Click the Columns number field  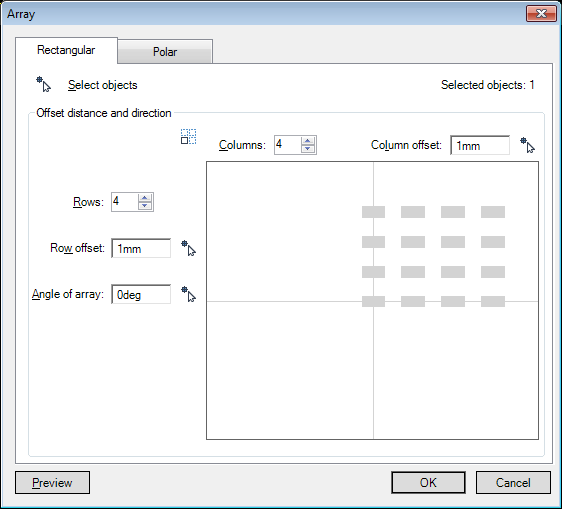[x=287, y=145]
